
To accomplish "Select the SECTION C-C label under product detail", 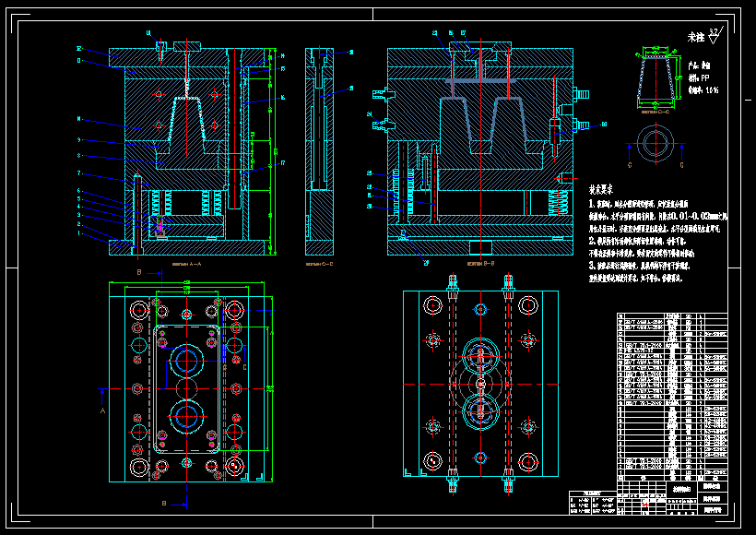I will tap(655, 111).
